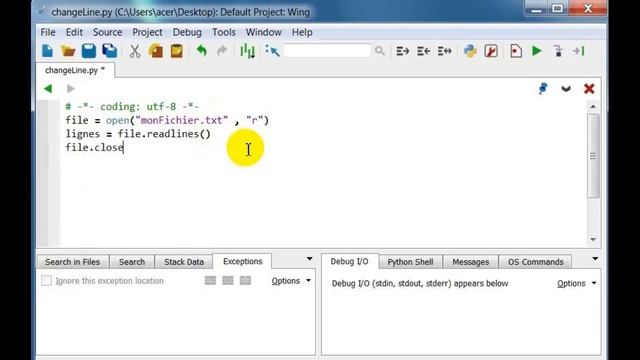Image resolution: width=640 pixels, height=360 pixels.
Task: Open a file using folder icon
Action: [68, 51]
